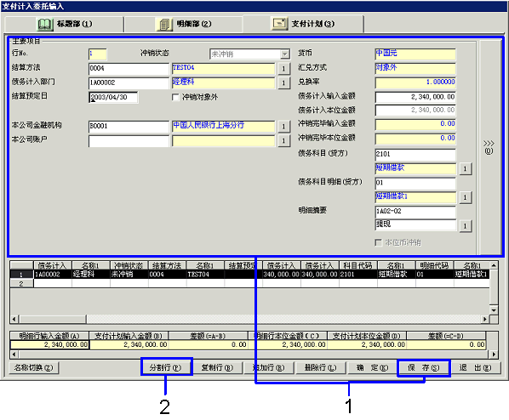Click the 结算预定日 date field
Image resolution: width=509 pixels, height=420 pixels.
[113, 97]
